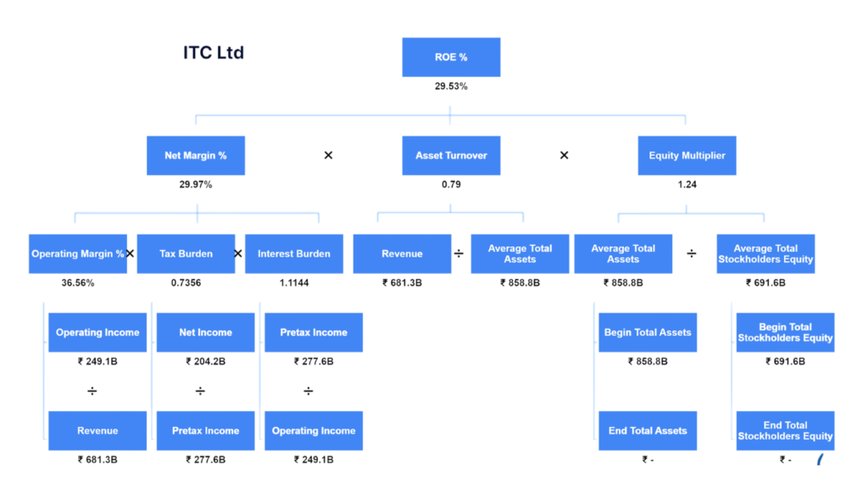Click multiplication sign between Asset Turnover and Equity Multiplier
The height and width of the screenshot is (488, 868).
coord(564,156)
